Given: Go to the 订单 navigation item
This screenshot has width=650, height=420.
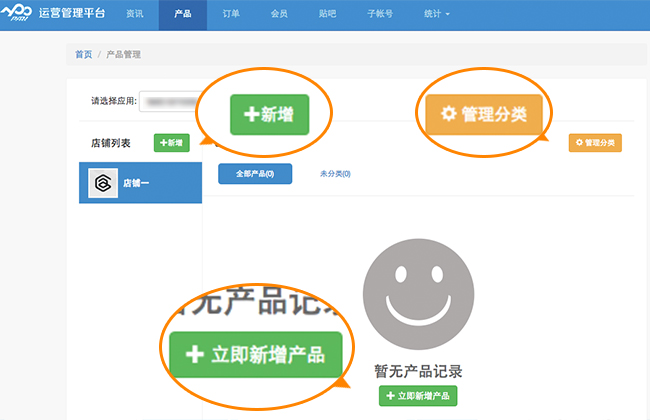Looking at the screenshot, I should 231,15.
